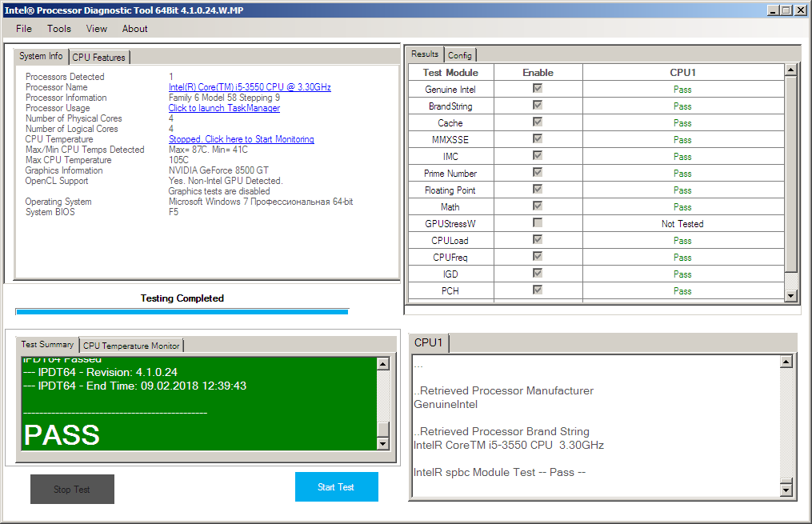Click the results table scroll down arrow
Screen dimensions: 812x524
tap(790, 296)
